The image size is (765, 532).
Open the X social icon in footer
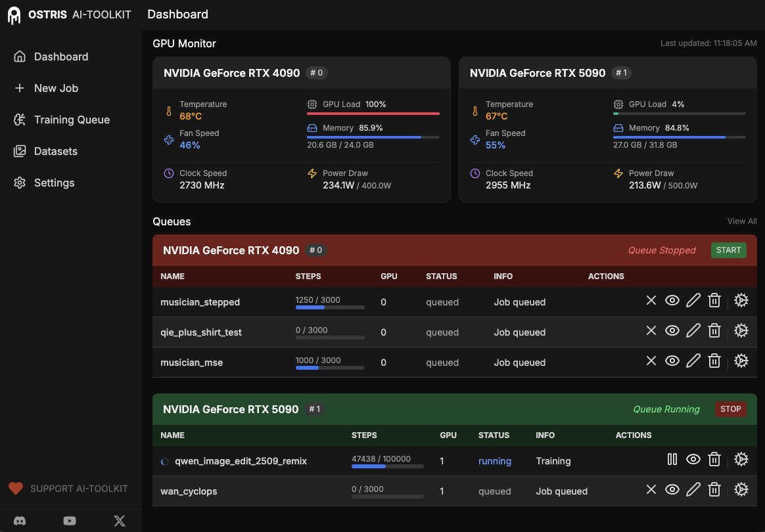[x=119, y=520]
